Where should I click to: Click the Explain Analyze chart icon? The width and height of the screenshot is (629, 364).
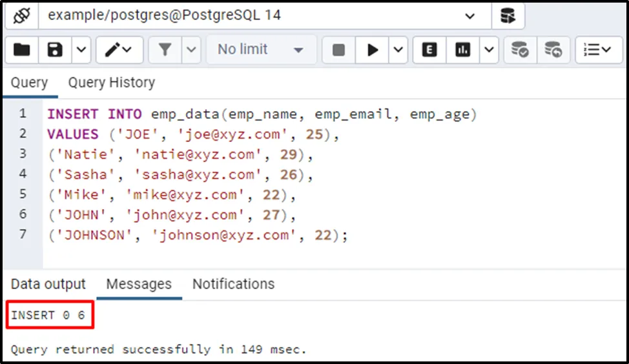(462, 50)
